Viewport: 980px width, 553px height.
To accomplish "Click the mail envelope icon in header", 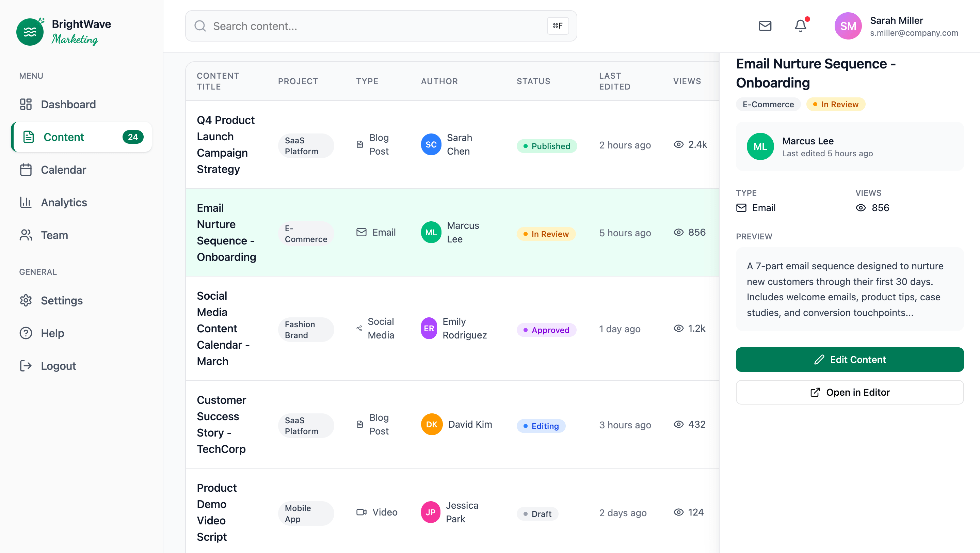I will coord(765,26).
